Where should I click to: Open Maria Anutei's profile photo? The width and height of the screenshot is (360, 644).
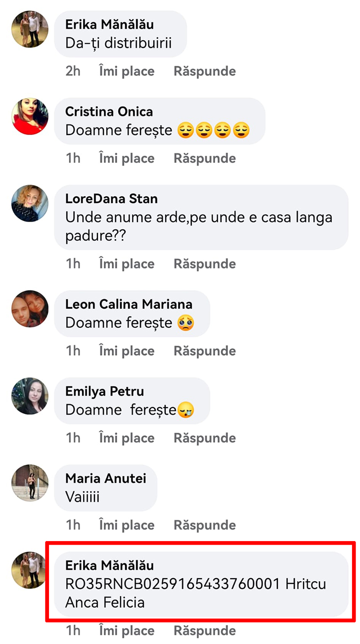click(30, 483)
